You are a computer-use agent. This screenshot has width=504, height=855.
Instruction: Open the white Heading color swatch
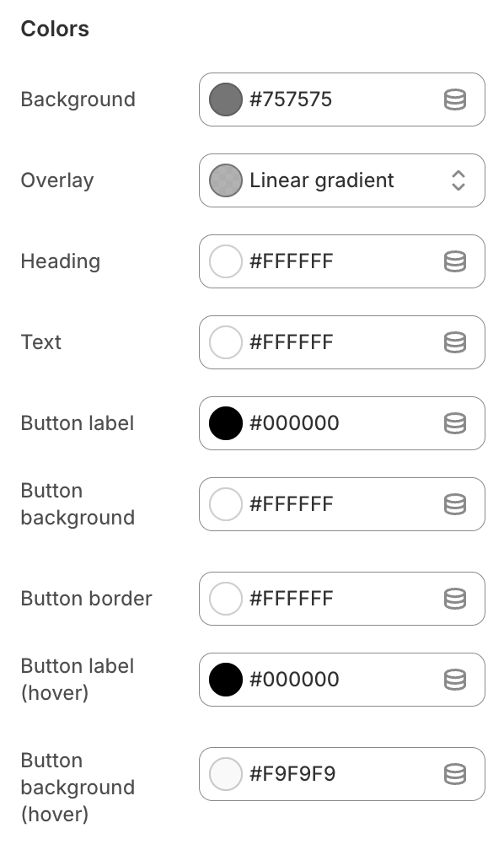[226, 261]
